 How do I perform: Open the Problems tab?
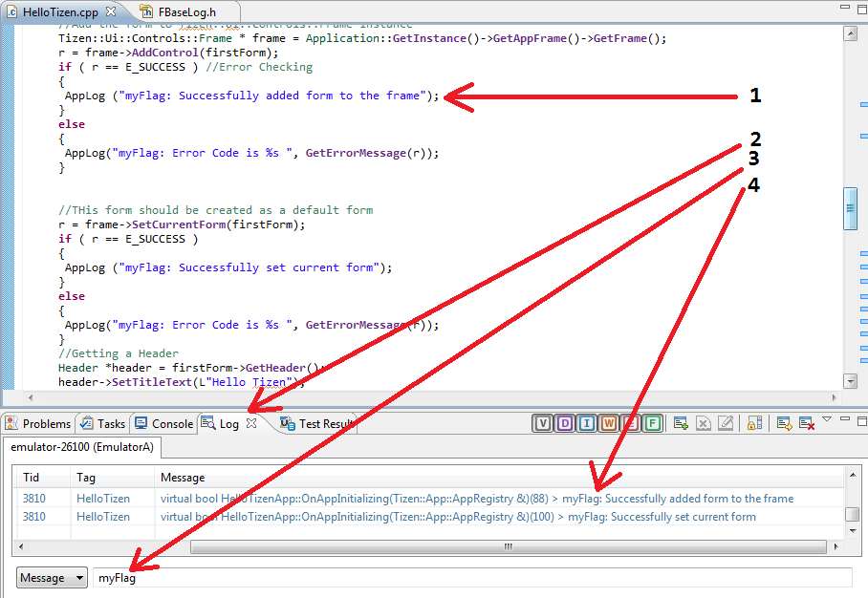click(x=38, y=424)
